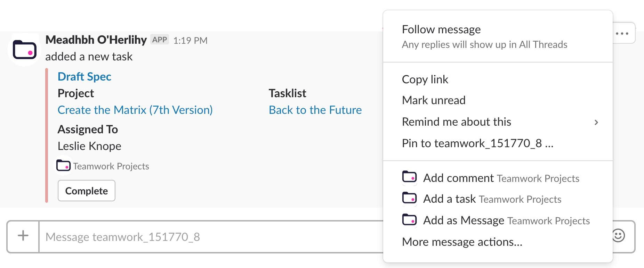644x268 pixels.
Task: Open More message actions
Action: (x=462, y=242)
